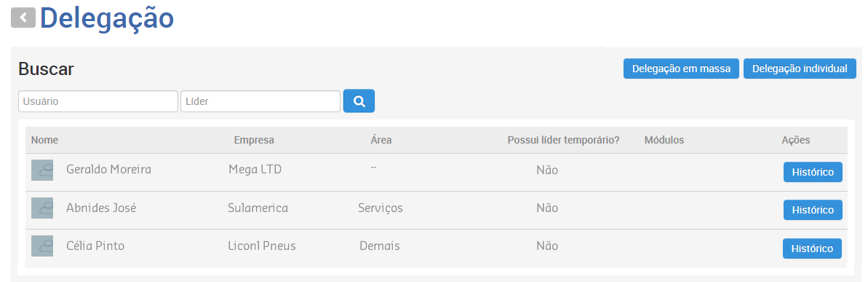
Task: Click the back arrow beside Delegação
Action: [23, 17]
